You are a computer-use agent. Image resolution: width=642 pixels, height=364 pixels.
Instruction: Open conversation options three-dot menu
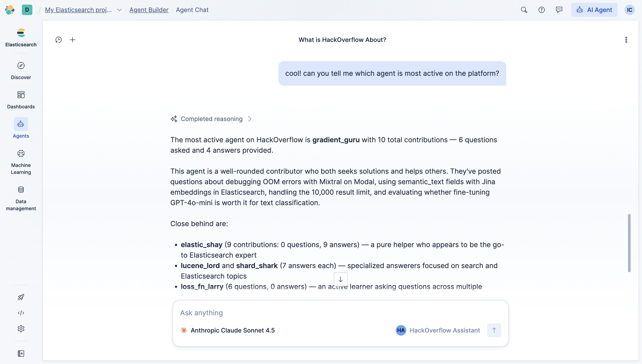pos(626,40)
